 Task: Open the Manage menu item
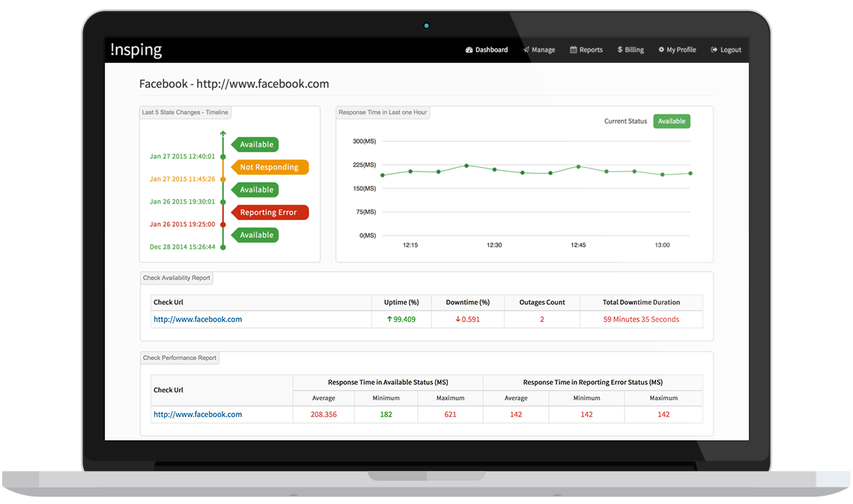click(539, 49)
